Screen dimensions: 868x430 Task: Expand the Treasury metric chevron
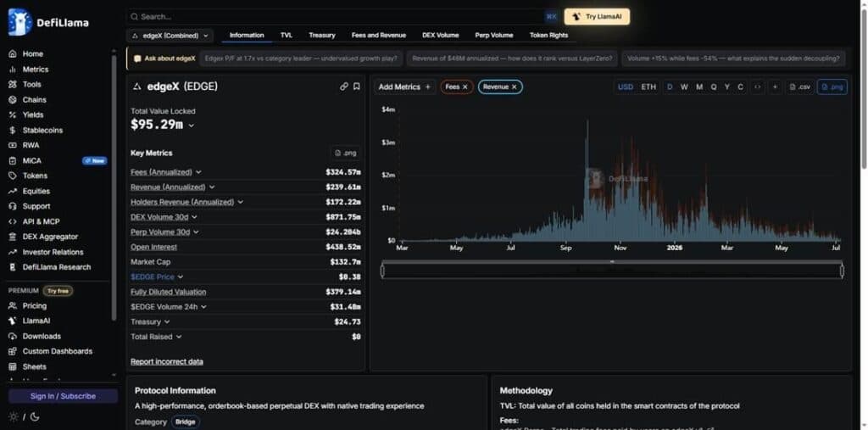click(167, 322)
